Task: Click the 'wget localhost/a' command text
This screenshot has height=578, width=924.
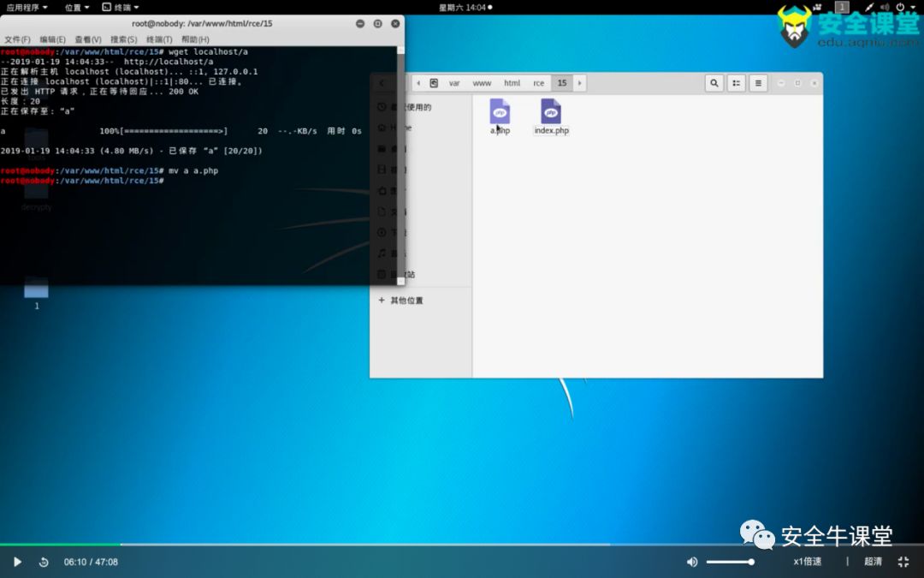Action: [208, 52]
